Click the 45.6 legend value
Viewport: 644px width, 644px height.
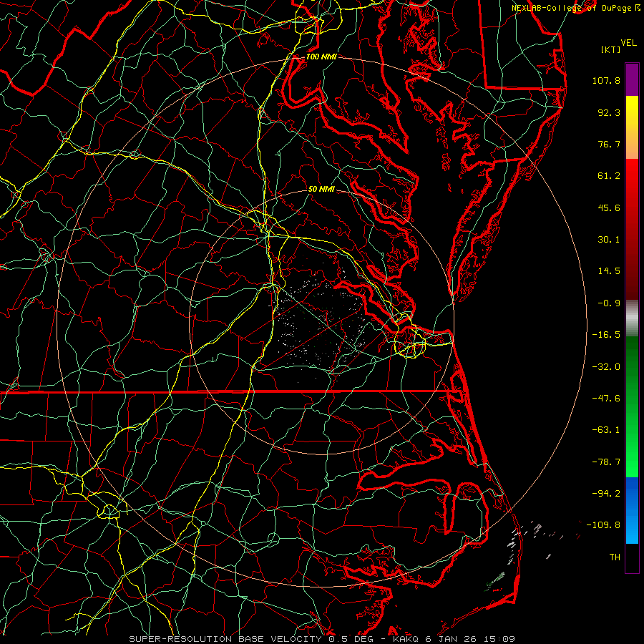[x=609, y=208]
